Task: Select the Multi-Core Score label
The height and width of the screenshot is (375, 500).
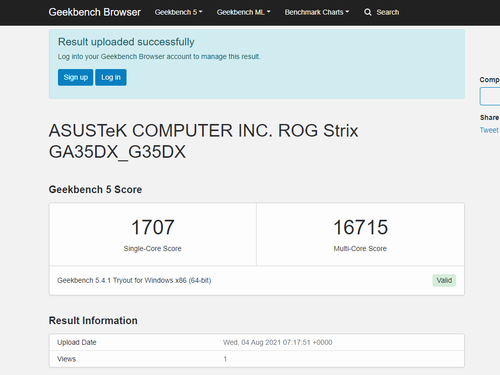Action: tap(360, 249)
